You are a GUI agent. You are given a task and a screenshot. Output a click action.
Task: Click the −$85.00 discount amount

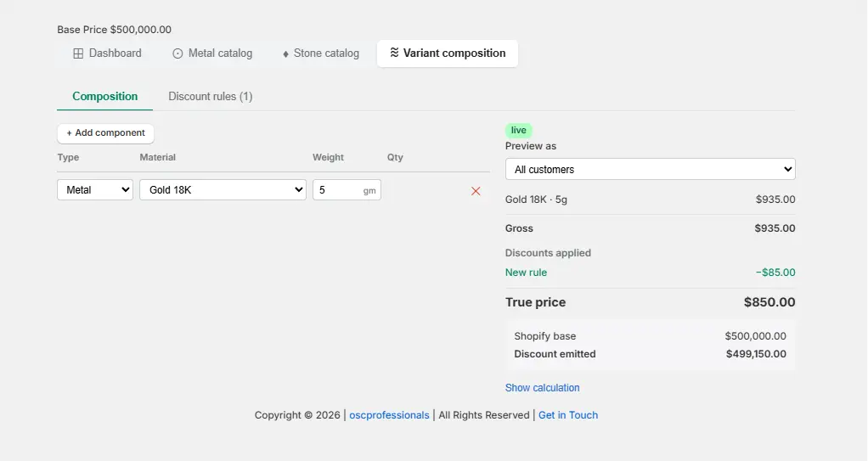tap(775, 273)
